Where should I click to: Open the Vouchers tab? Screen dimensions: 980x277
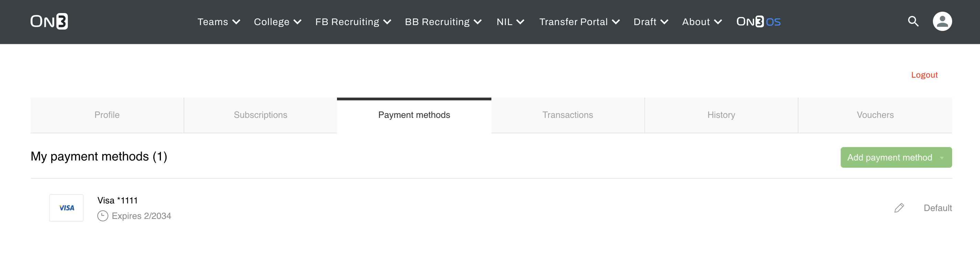(x=875, y=115)
